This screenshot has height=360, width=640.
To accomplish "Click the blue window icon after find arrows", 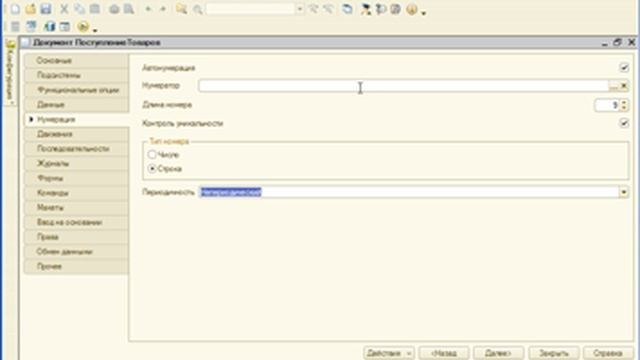I will coord(347,9).
